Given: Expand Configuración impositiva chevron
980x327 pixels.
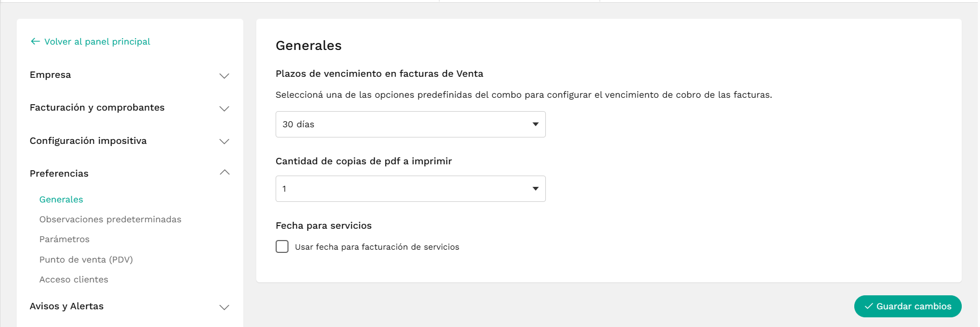Looking at the screenshot, I should [225, 141].
